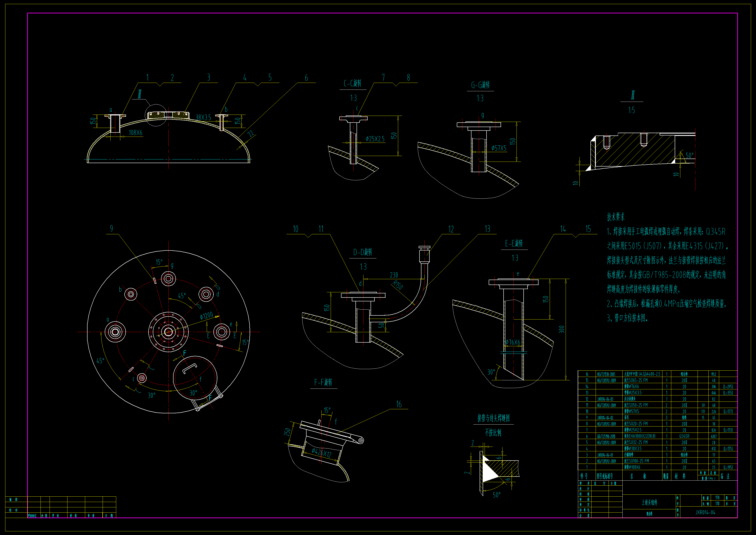Pick the "R150" radius dimension
Image resolution: width=756 pixels, height=535 pixels.
pos(398,285)
